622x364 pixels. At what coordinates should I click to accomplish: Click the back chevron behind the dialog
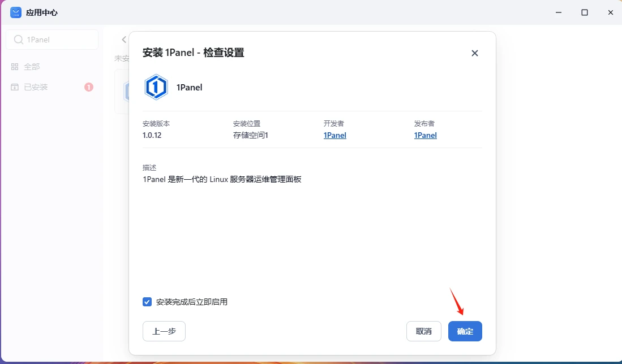[124, 40]
